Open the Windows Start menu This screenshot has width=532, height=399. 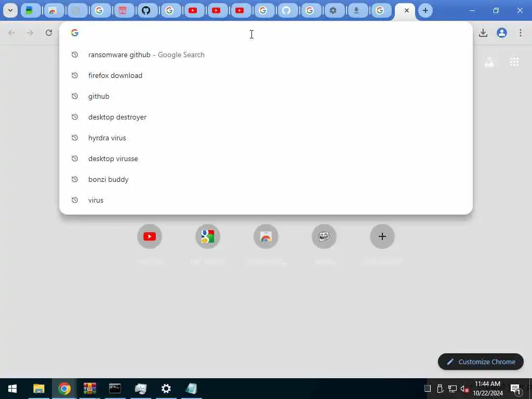[x=12, y=389]
